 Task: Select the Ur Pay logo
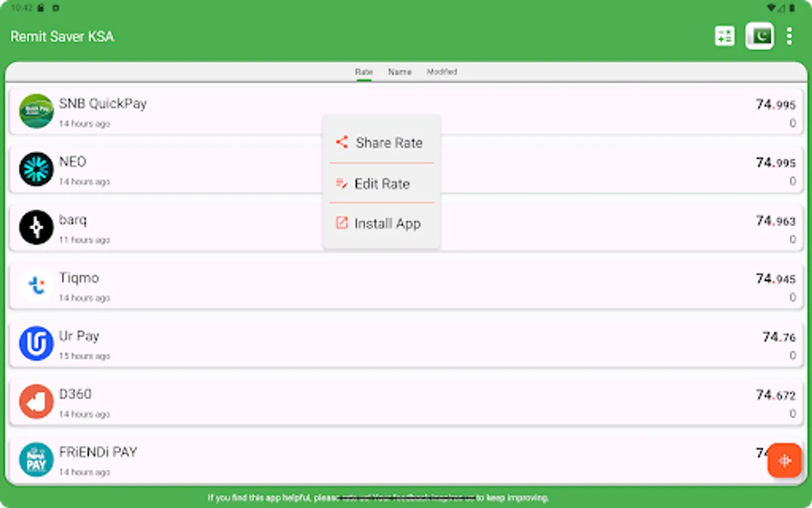[36, 344]
